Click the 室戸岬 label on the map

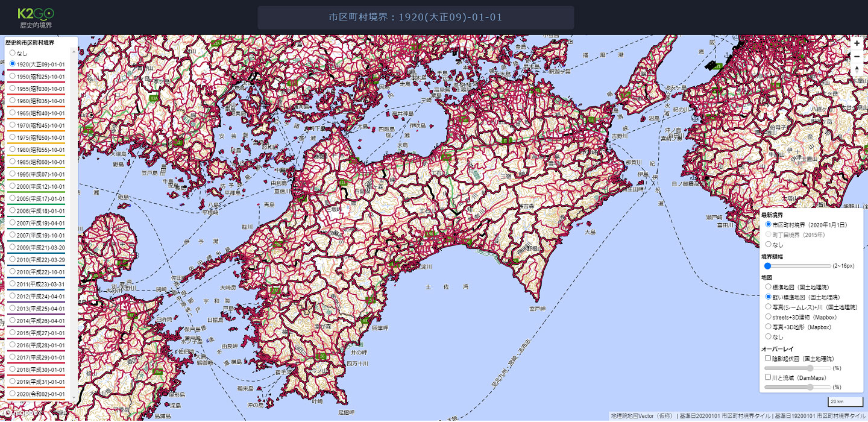point(537,309)
